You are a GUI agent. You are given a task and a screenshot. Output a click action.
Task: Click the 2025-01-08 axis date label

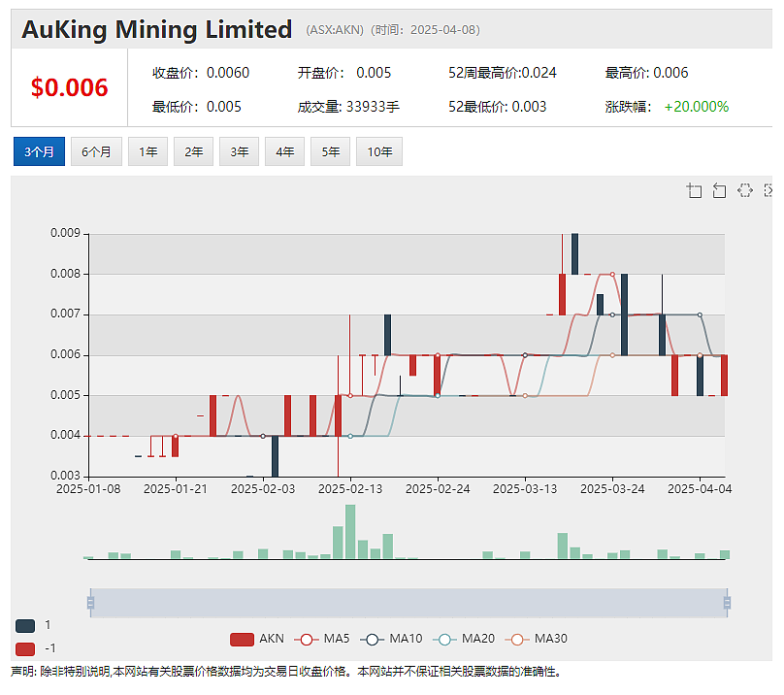tap(88, 489)
